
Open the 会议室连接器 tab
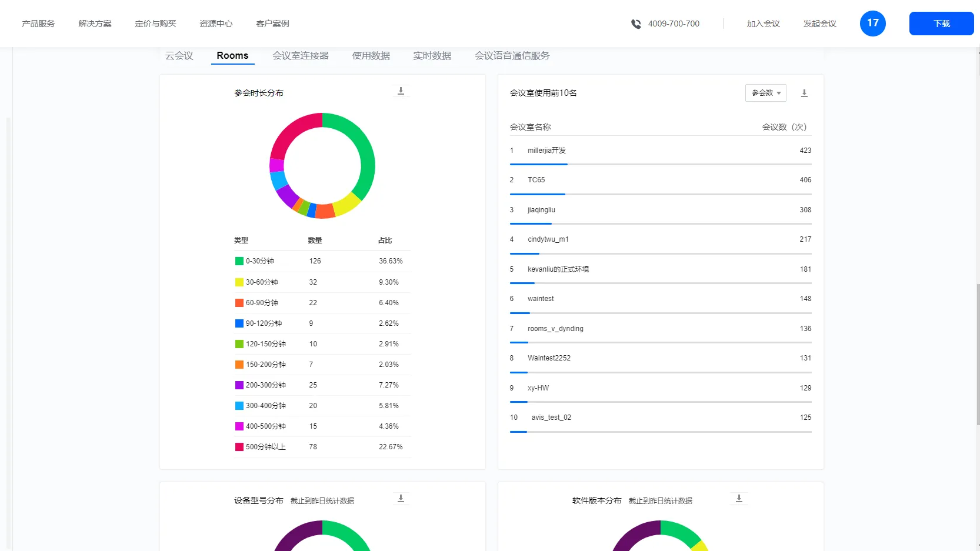point(300,55)
